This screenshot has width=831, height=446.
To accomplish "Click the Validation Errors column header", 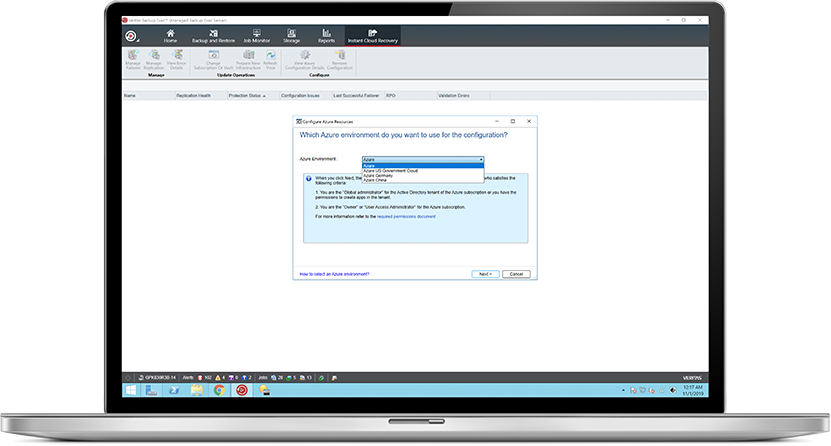I will point(463,96).
